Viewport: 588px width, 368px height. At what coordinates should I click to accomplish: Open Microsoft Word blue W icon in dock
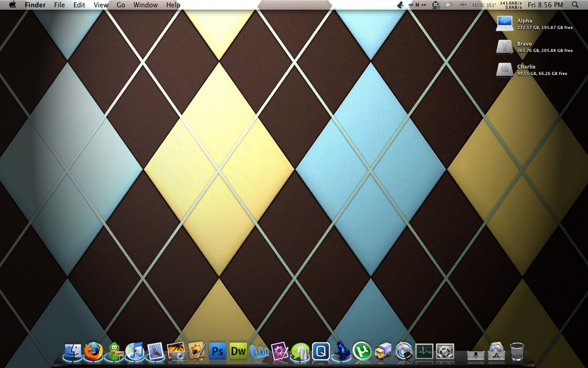259,352
